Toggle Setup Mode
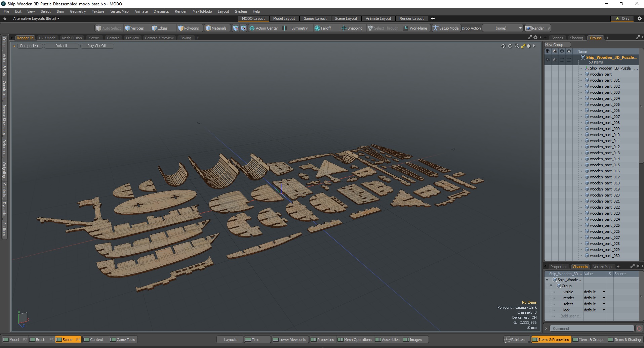 point(446,28)
